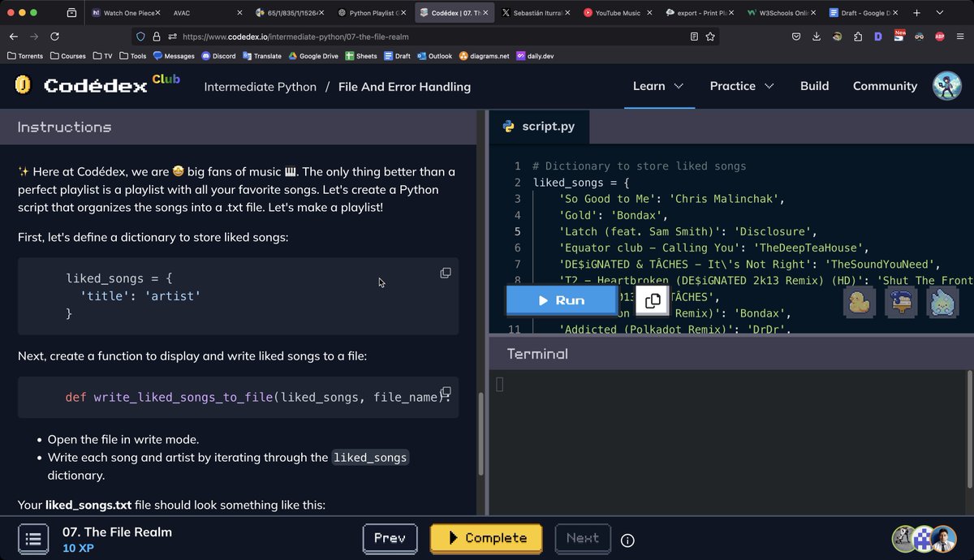Open the lesson list menu icon

[x=33, y=538]
